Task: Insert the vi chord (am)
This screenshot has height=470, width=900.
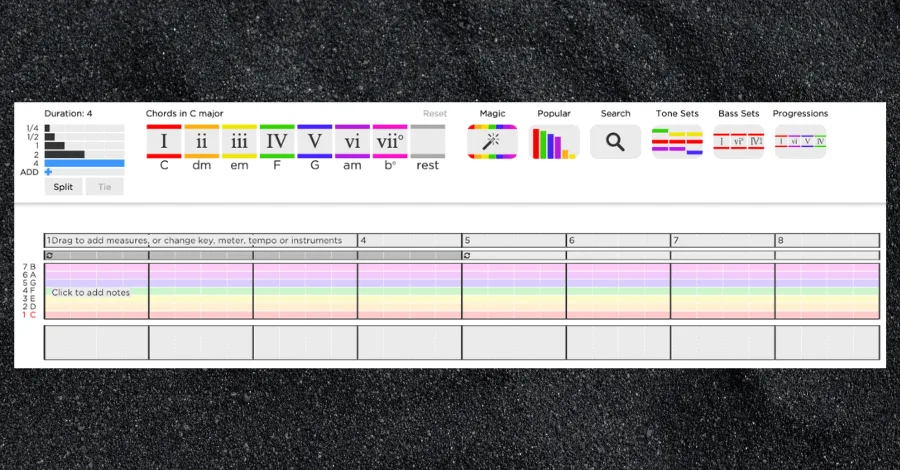Action: (x=352, y=141)
